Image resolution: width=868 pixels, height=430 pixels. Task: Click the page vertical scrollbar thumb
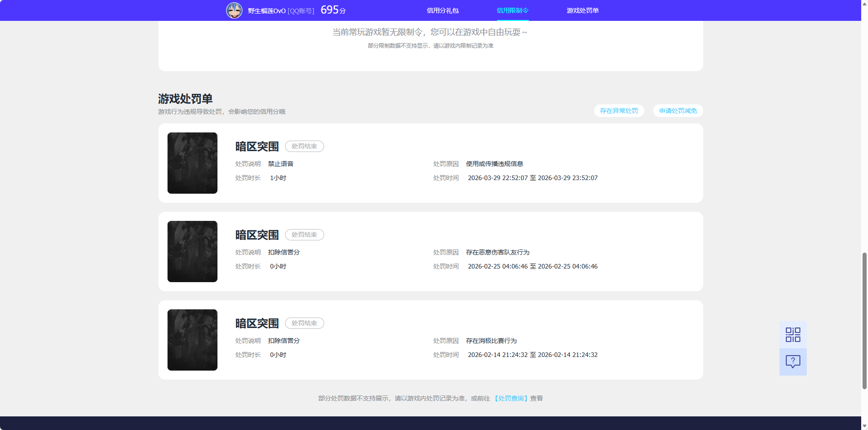(x=864, y=321)
